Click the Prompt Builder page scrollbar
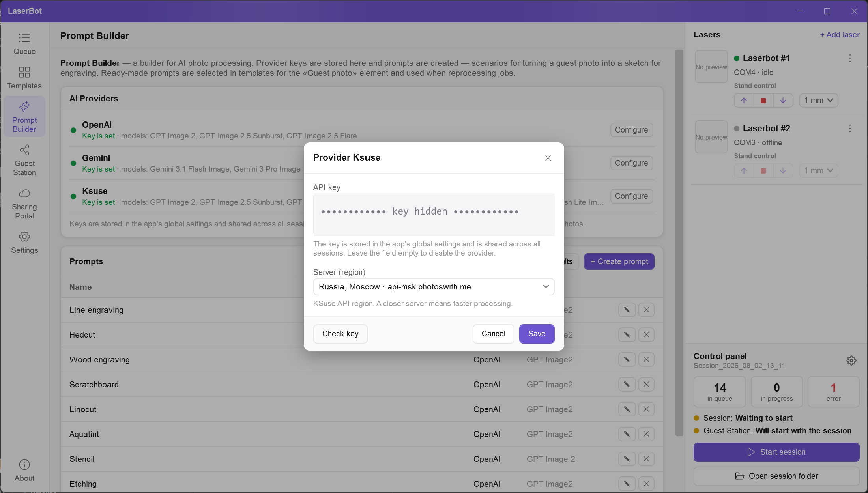The width and height of the screenshot is (868, 493). (x=679, y=243)
